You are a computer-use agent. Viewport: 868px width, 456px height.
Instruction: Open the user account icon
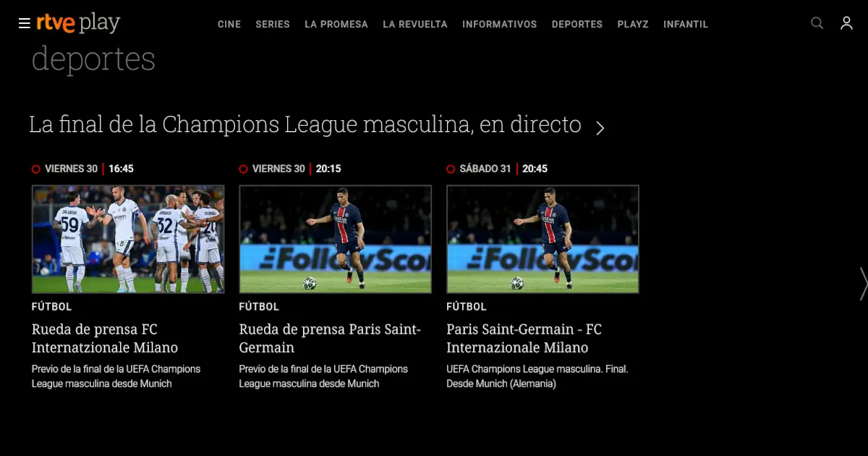tap(846, 23)
